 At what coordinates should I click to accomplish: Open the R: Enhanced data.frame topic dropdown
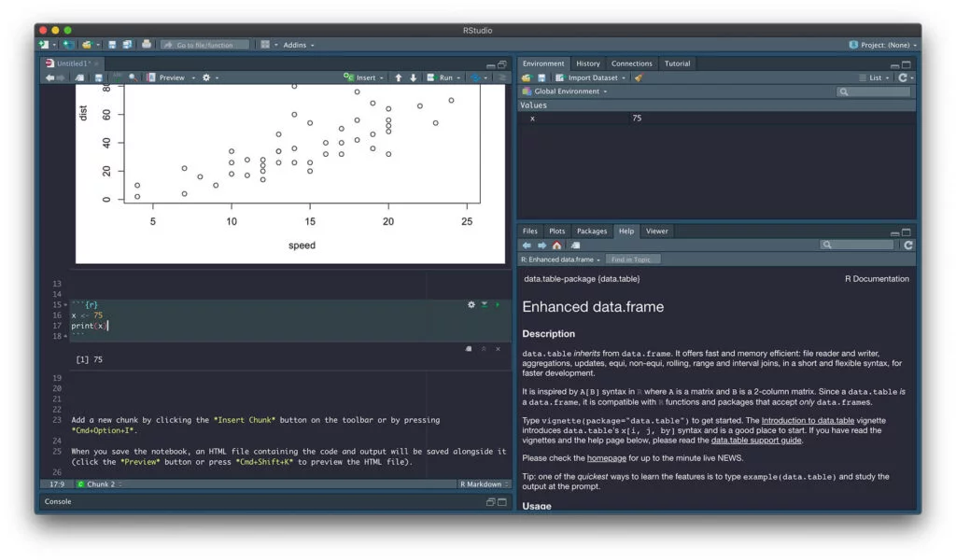point(560,259)
